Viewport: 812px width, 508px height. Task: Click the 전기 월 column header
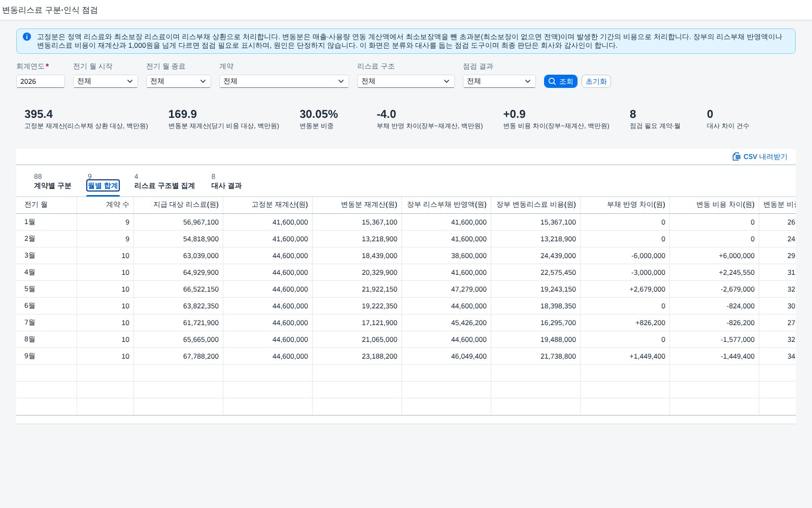pyautogui.click(x=47, y=205)
